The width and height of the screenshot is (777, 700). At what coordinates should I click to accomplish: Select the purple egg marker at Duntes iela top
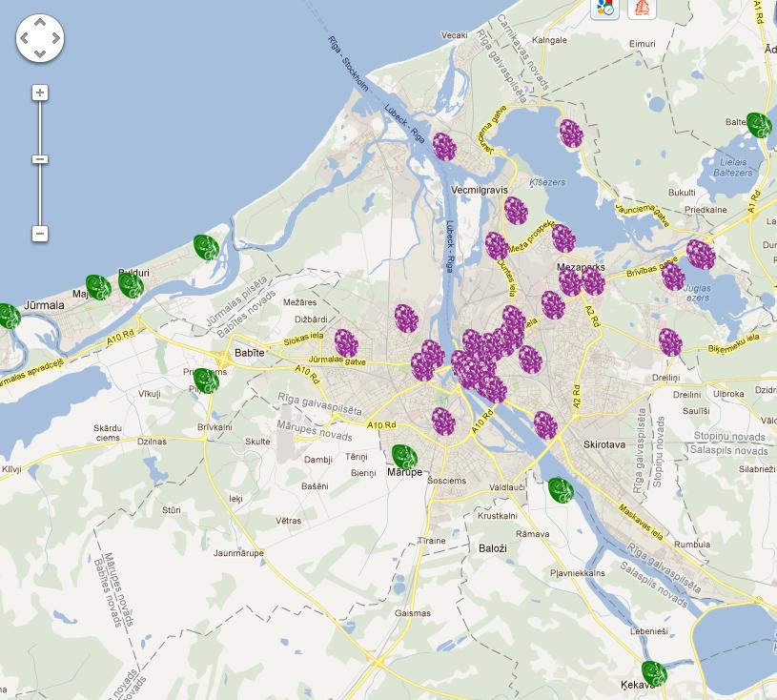497,246
